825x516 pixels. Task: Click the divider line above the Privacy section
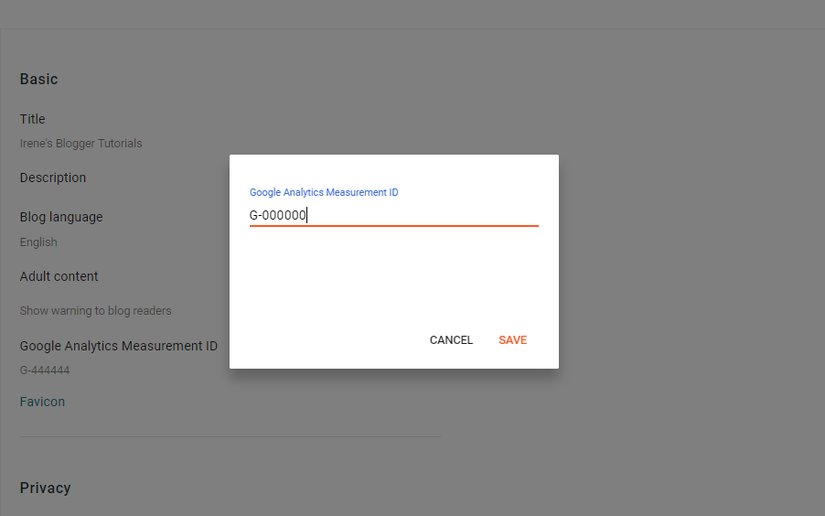pos(230,436)
